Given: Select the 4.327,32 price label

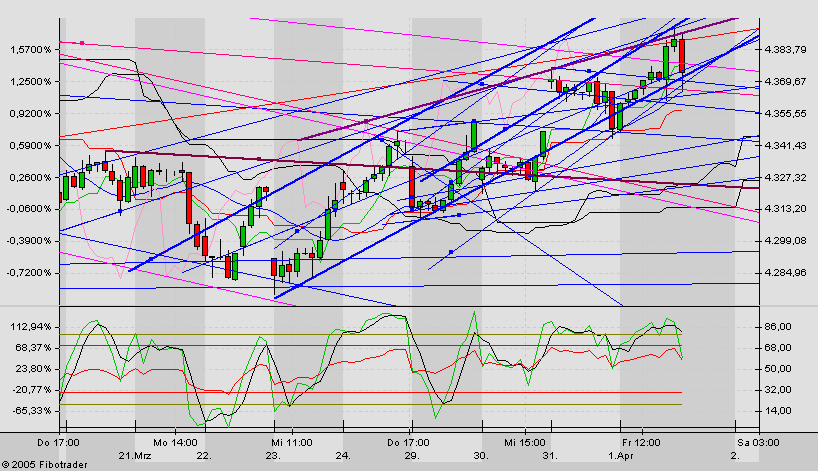Looking at the screenshot, I should click(x=785, y=177).
